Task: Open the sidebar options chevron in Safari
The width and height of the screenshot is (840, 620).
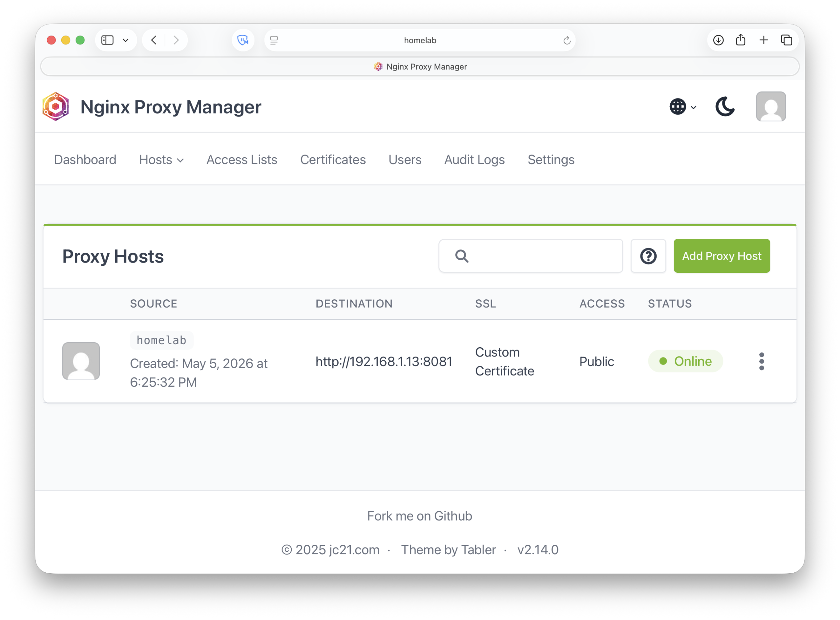Action: (126, 40)
